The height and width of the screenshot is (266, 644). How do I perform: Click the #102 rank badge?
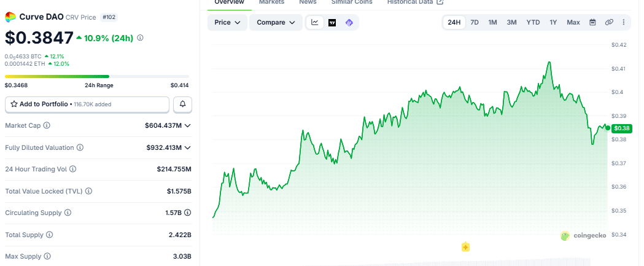(109, 17)
